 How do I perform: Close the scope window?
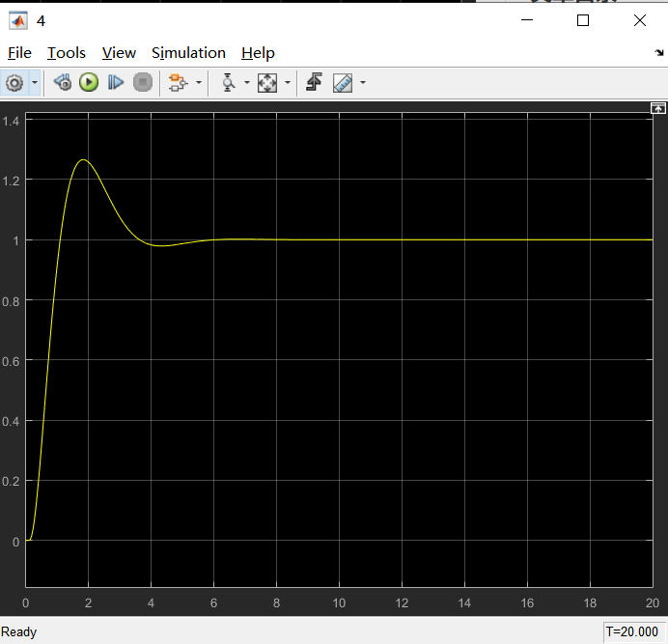[x=639, y=20]
